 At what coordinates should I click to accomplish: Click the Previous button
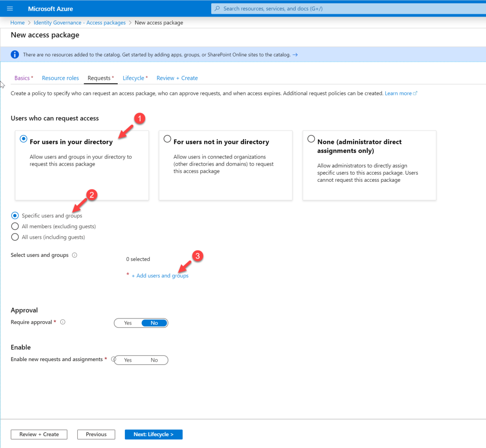[x=96, y=434]
